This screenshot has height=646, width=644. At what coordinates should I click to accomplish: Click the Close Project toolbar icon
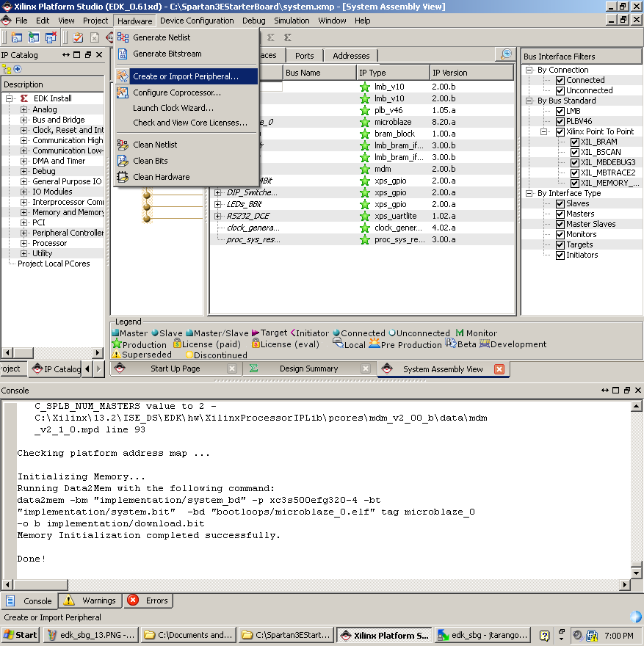pyautogui.click(x=51, y=37)
